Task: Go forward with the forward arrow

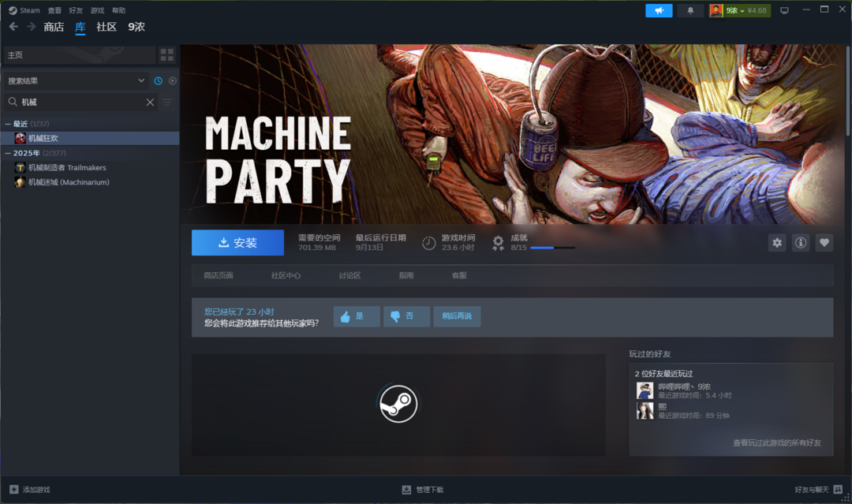Action: point(31,27)
